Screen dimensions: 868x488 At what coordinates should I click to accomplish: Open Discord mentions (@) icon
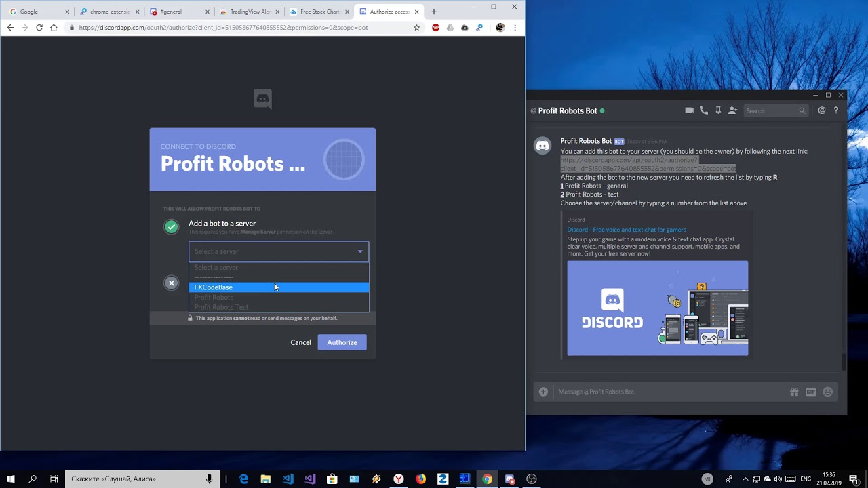[x=822, y=110]
